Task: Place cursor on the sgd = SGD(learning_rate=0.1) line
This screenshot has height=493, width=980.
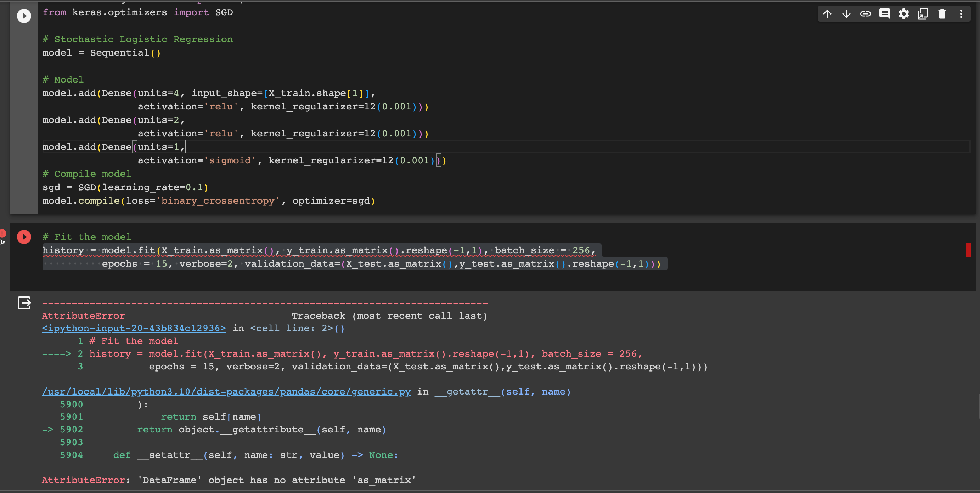Action: tap(125, 188)
